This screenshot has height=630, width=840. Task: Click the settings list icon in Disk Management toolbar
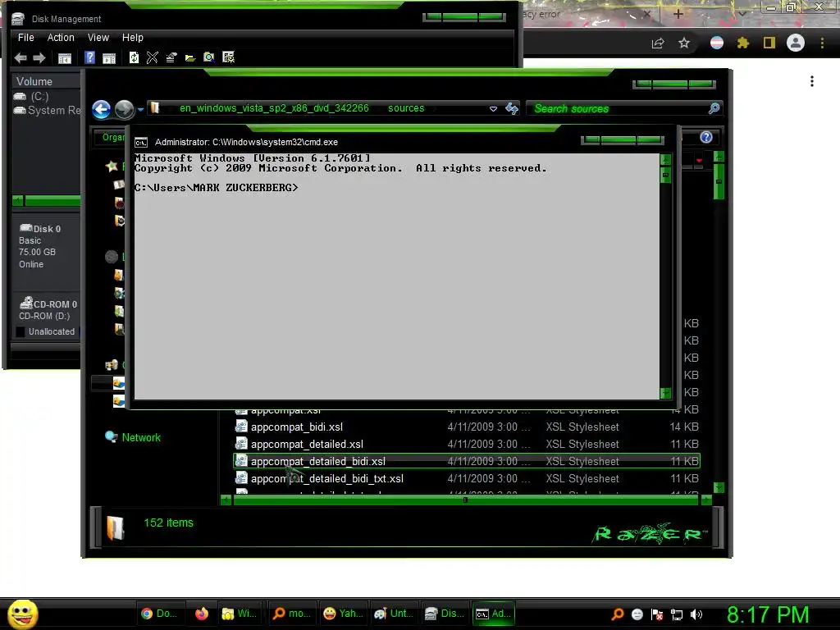click(x=228, y=57)
